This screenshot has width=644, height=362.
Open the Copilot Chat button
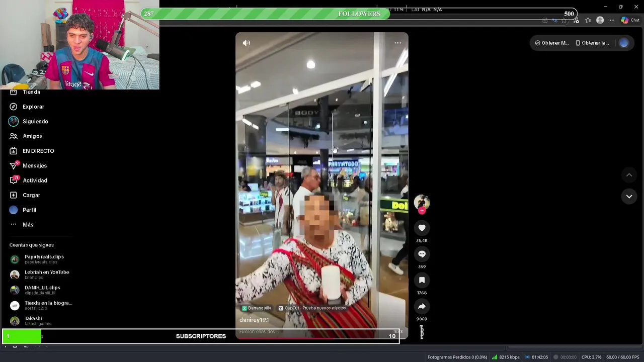point(630,20)
